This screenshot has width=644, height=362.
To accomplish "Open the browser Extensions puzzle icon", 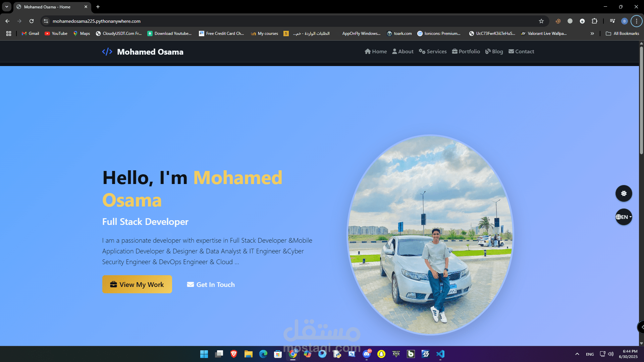I will click(594, 21).
